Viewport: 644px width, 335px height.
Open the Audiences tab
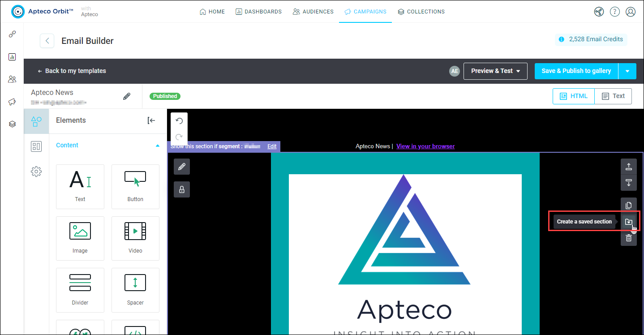[x=313, y=12]
